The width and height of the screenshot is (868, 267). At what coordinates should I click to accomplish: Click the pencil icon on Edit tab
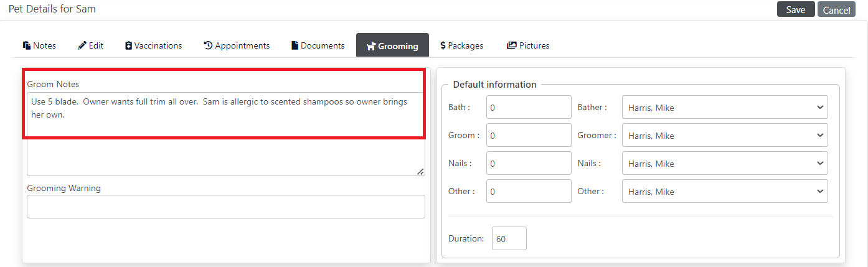coord(82,45)
